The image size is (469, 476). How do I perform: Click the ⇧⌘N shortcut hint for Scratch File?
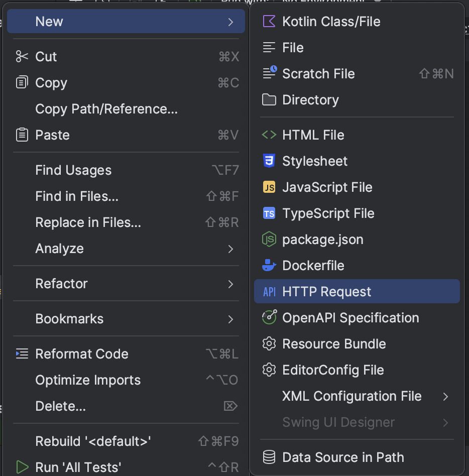436,74
